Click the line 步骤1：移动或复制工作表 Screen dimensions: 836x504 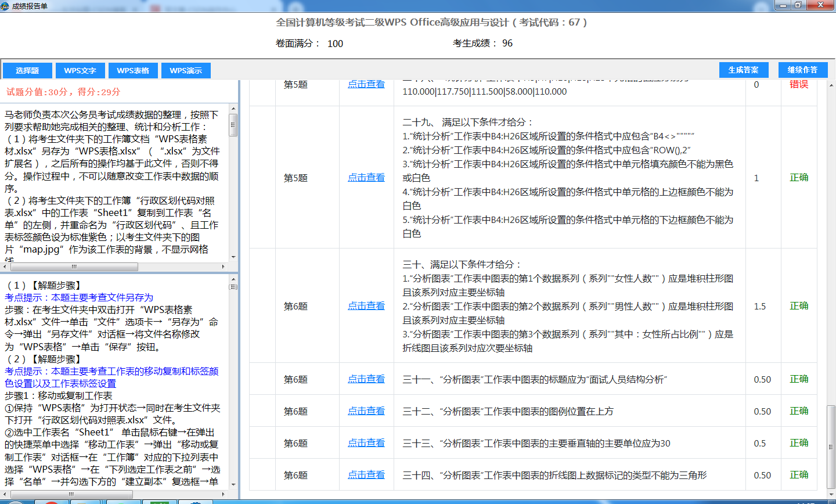[x=59, y=395]
